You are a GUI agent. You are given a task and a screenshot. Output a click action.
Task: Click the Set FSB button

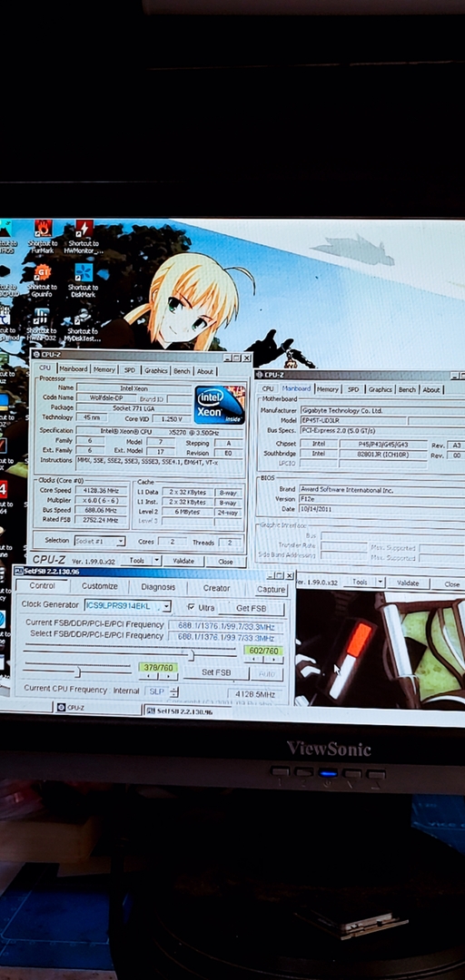(216, 672)
